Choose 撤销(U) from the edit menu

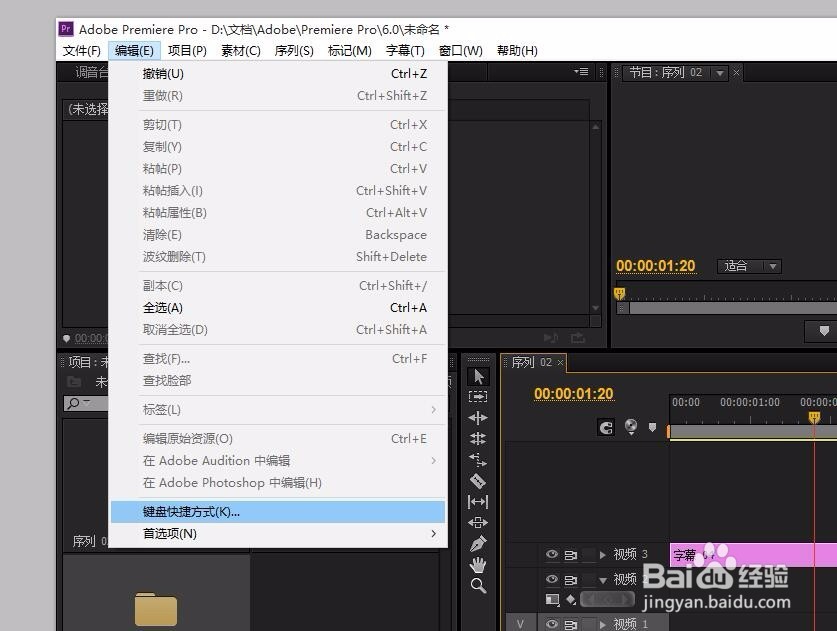278,74
